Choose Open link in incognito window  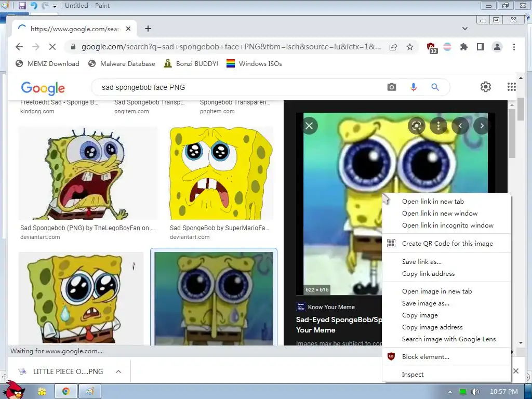[446, 225]
